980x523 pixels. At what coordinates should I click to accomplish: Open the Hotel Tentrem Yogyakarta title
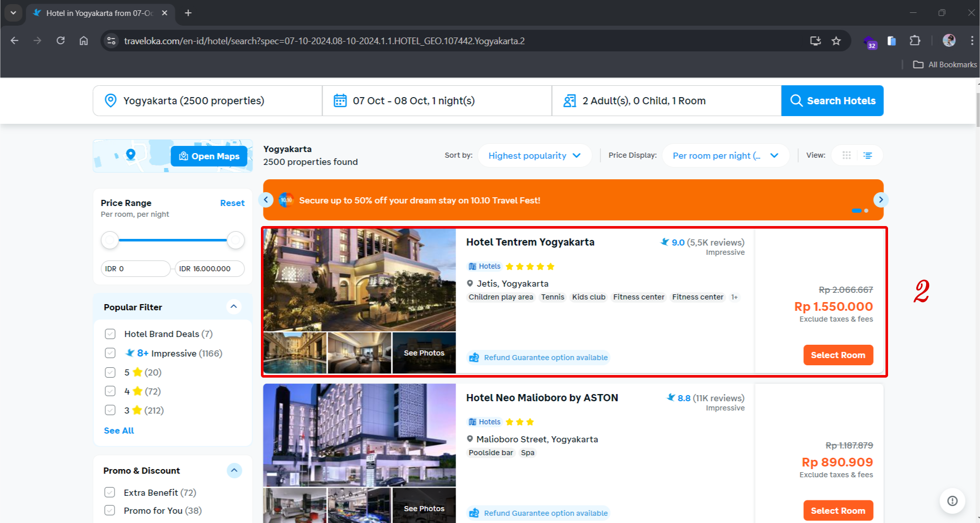tap(530, 242)
